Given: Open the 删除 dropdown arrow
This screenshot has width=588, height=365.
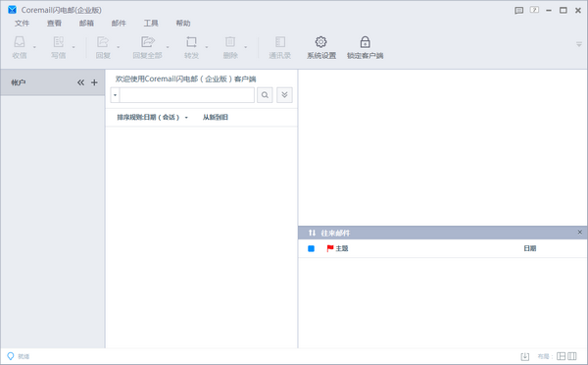Looking at the screenshot, I should (246, 47).
